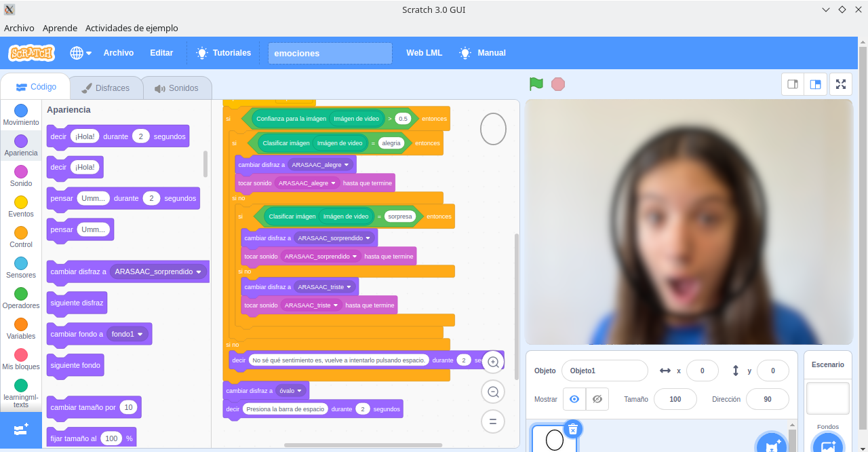Select the Operadores block category
This screenshot has height=452, width=868.
21,298
